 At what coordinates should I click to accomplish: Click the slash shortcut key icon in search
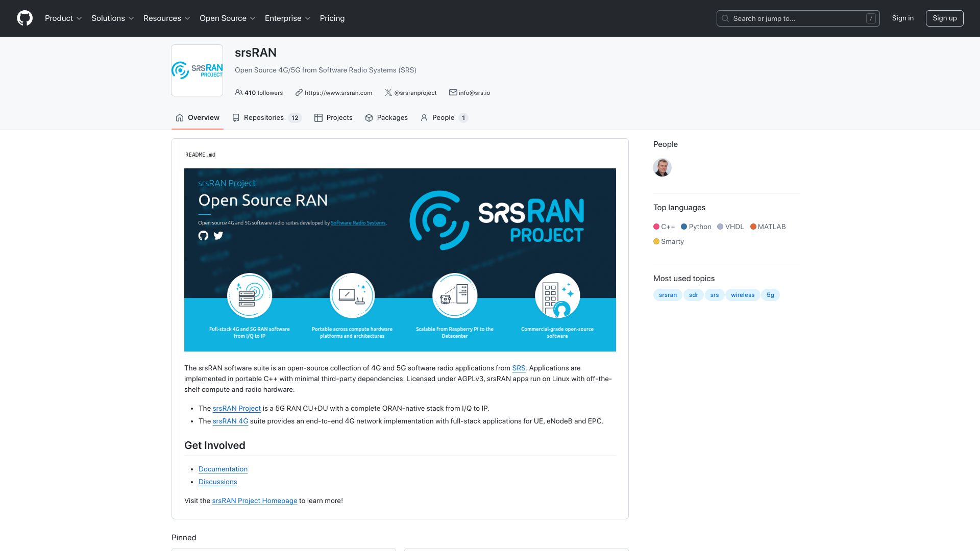tap(871, 18)
